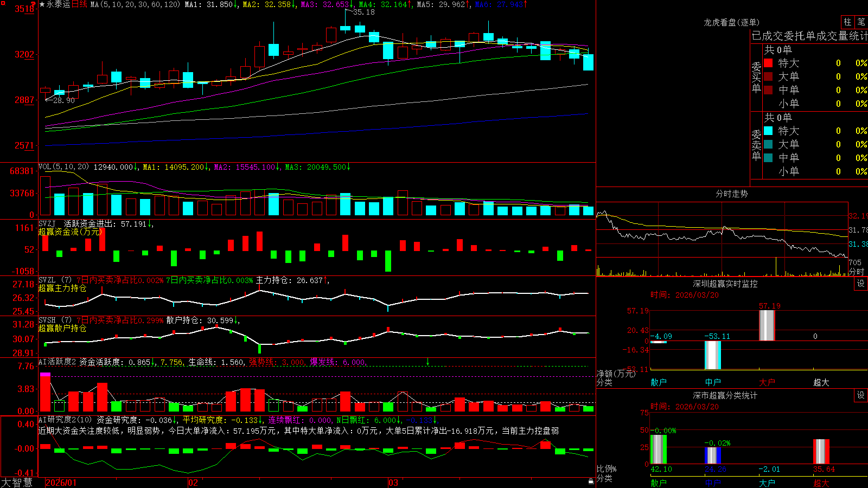This screenshot has width=868, height=488.
Task: Jump to month 02 on the date axis
Action: (193, 483)
